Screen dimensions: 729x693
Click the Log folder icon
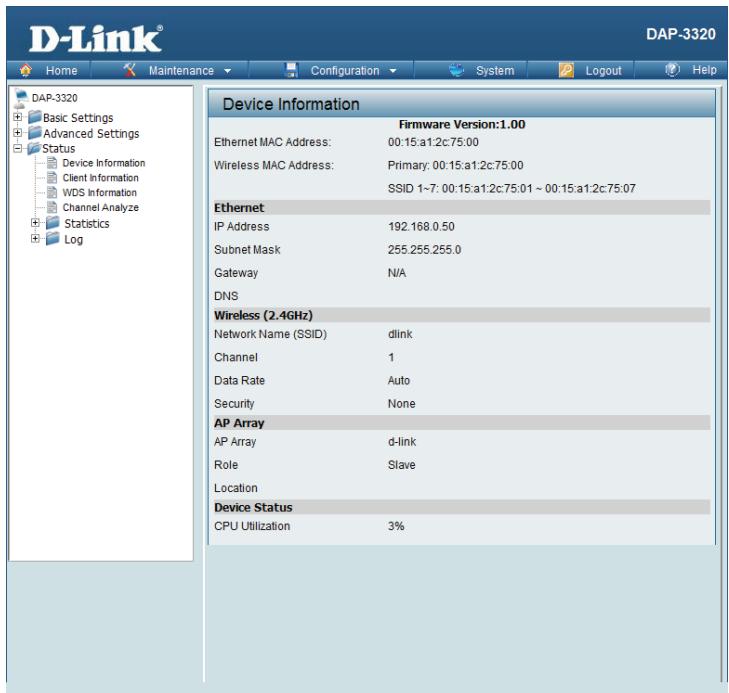[x=53, y=238]
